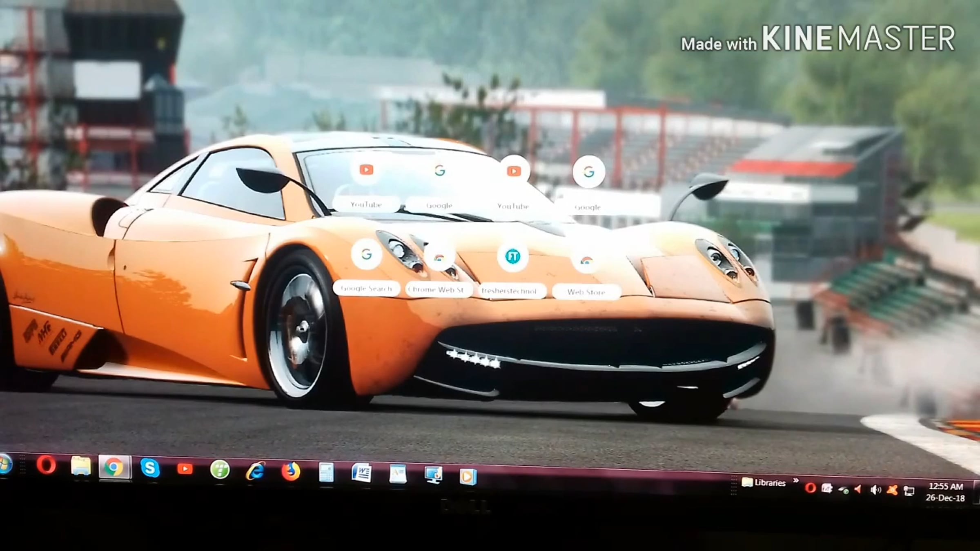The width and height of the screenshot is (980, 551).
Task: Open Windows Explorer folder icon on taskbar
Action: point(80,466)
